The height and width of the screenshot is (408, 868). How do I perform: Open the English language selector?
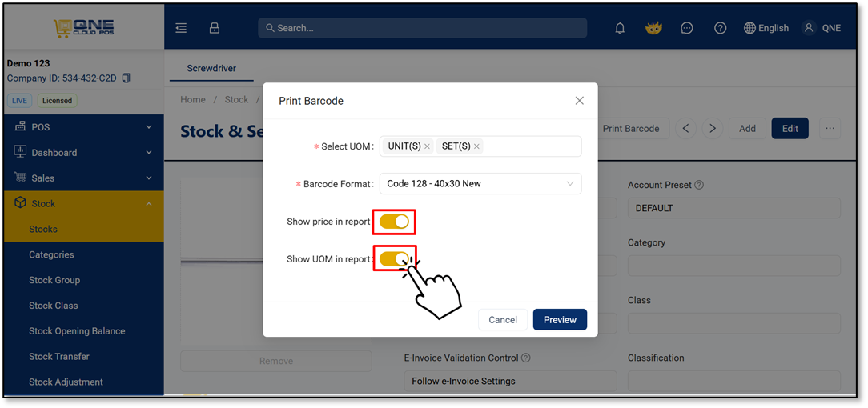[x=766, y=28]
